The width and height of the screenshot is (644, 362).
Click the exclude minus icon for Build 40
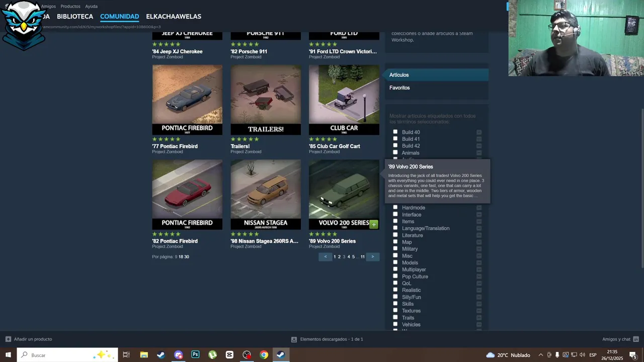479,132
